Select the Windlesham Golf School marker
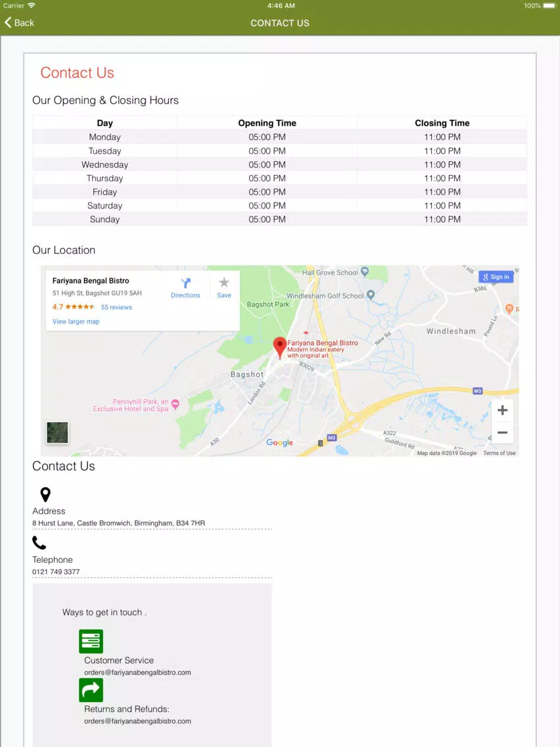This screenshot has width=560, height=747. (371, 295)
